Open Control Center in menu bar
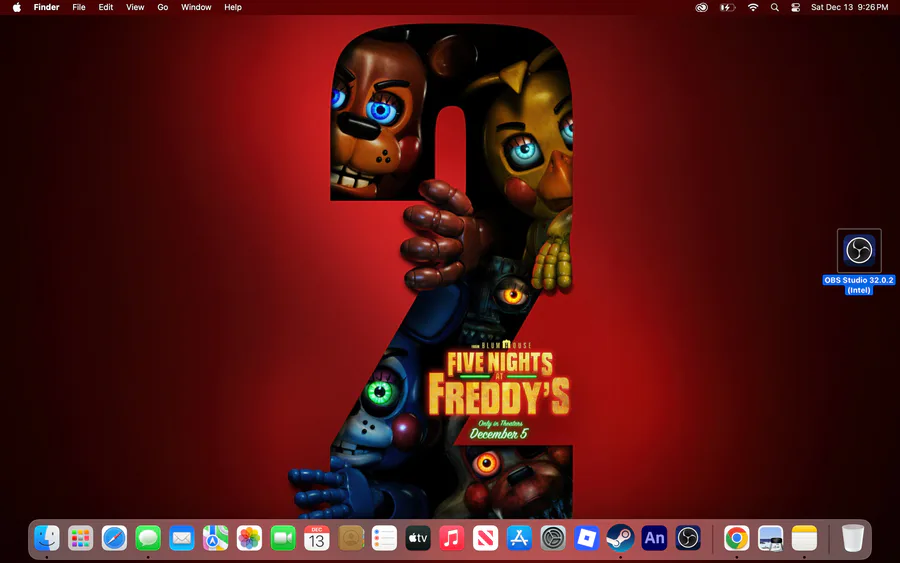Screen dimensions: 900x563 click(x=796, y=7)
